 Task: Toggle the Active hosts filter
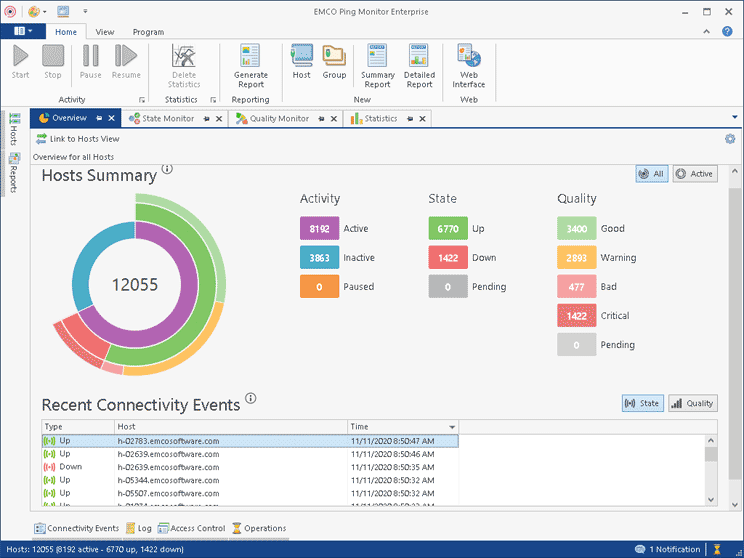tap(695, 174)
